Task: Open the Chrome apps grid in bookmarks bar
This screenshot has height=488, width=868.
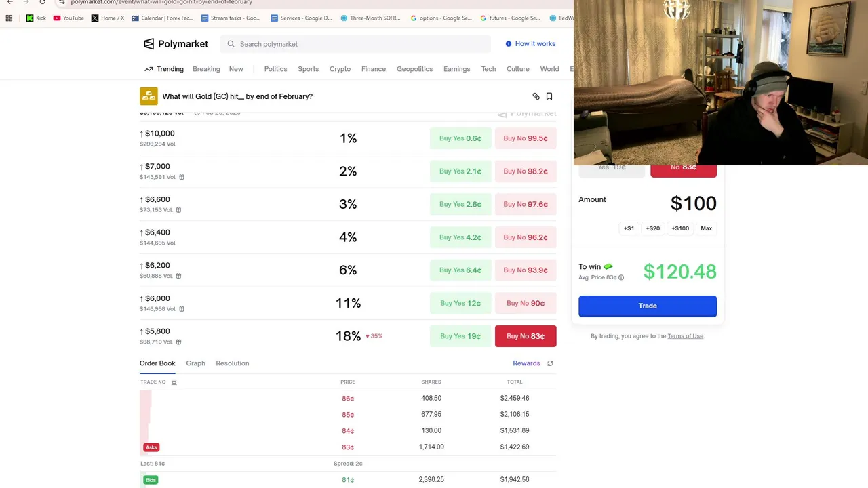Action: click(9, 18)
